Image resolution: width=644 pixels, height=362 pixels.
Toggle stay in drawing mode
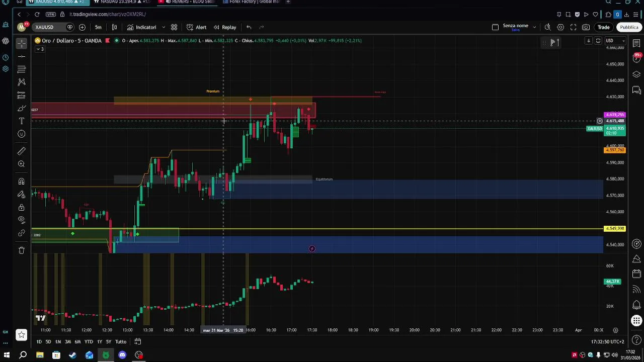21,195
